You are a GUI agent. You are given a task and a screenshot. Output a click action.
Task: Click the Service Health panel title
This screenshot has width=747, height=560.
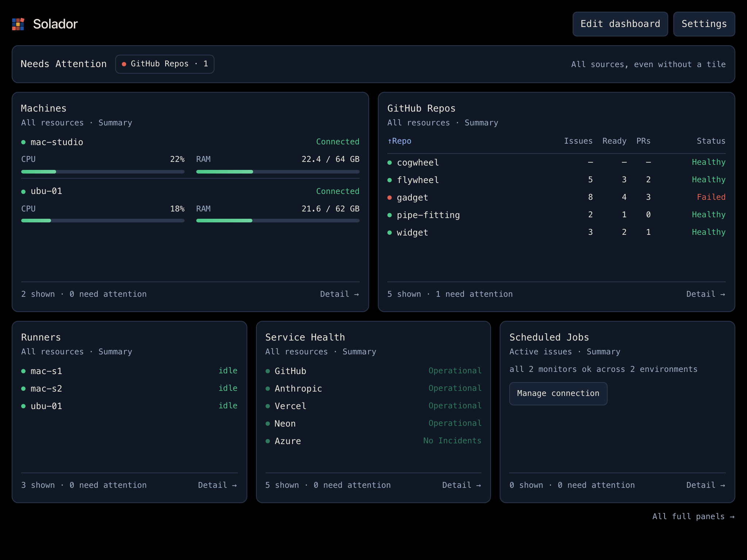pyautogui.click(x=305, y=337)
